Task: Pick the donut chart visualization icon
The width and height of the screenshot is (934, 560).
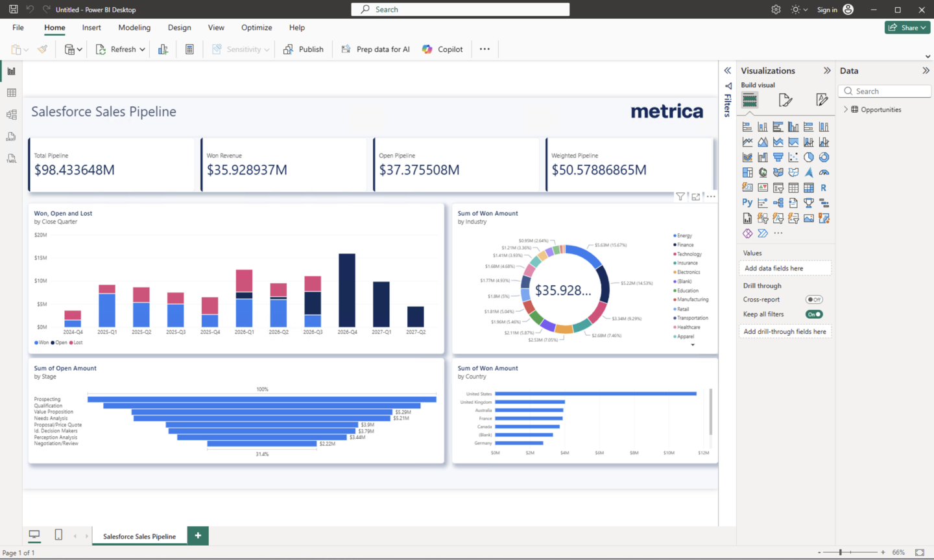Action: tap(824, 157)
